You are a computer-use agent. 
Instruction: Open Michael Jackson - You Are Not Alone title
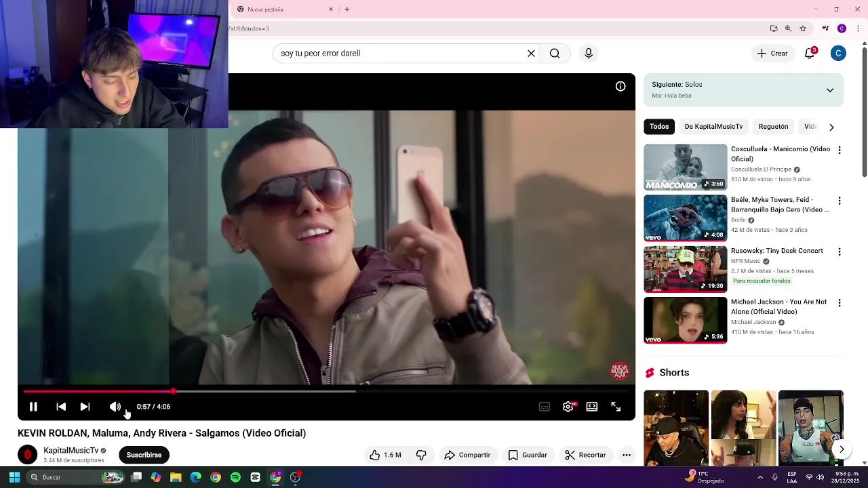pyautogui.click(x=779, y=306)
